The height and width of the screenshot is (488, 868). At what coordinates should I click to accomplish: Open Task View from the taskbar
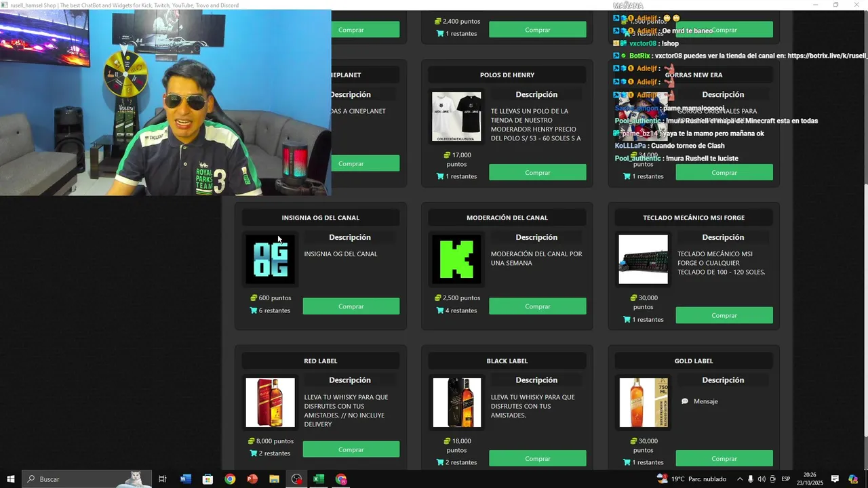tap(163, 479)
